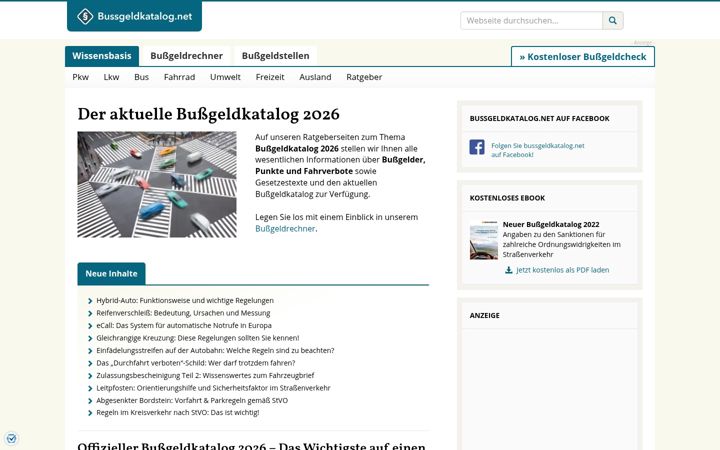Click the Kostenloser Bußgeldcheck button
Viewport: 720px width, 450px height.
583,57
